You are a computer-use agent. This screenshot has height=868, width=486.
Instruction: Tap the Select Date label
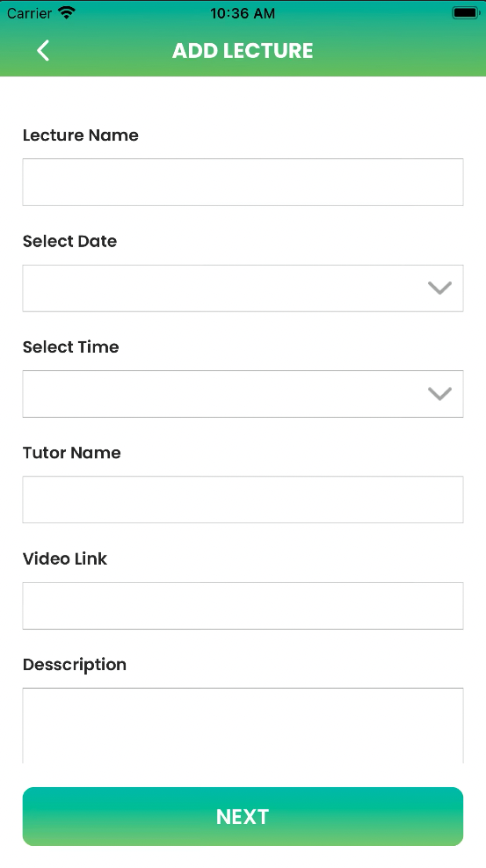(x=69, y=241)
